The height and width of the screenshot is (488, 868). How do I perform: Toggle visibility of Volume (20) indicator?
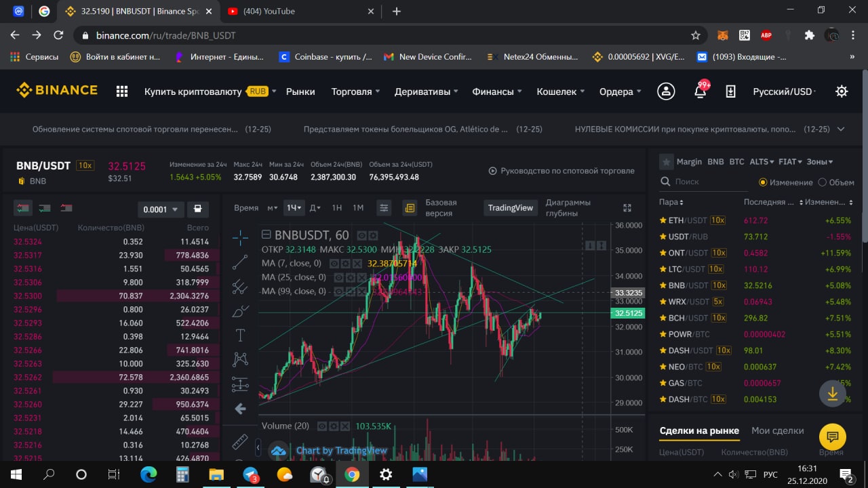coord(323,426)
